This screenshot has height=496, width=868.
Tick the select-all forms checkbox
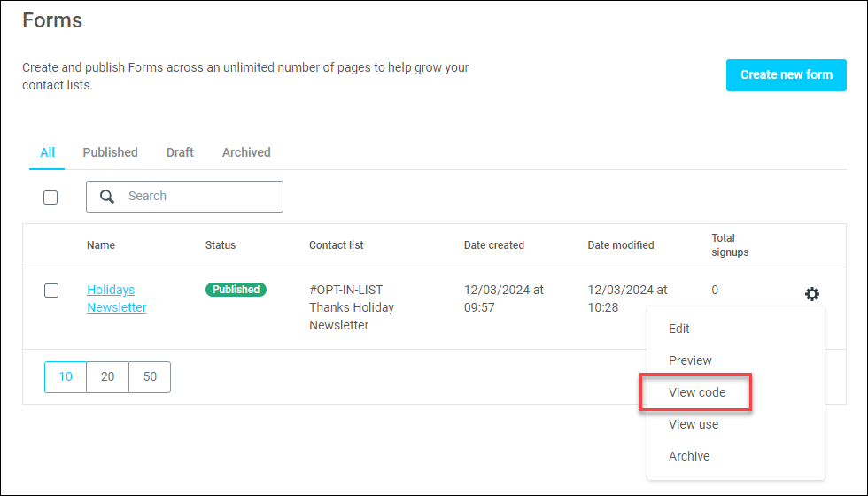50,197
